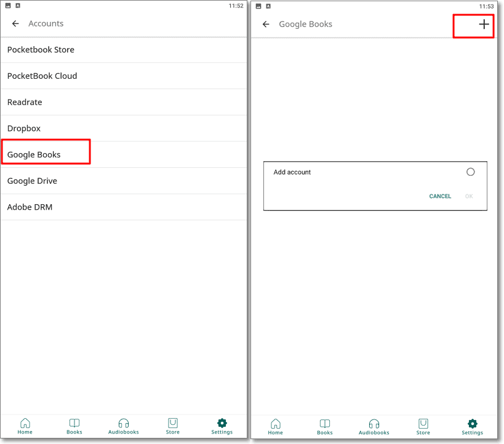Tap image notification icon in left status bar
Screen dimensions: 504x444
click(x=8, y=6)
